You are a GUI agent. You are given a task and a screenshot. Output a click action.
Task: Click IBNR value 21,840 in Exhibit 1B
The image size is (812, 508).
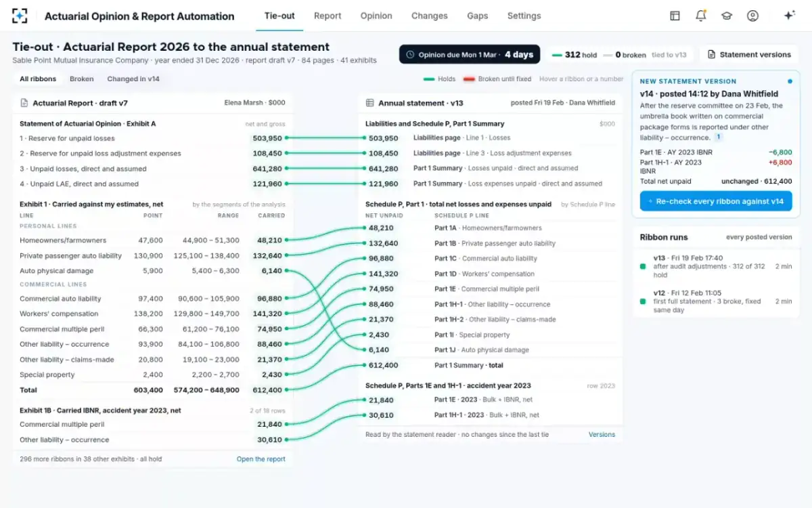pyautogui.click(x=269, y=425)
